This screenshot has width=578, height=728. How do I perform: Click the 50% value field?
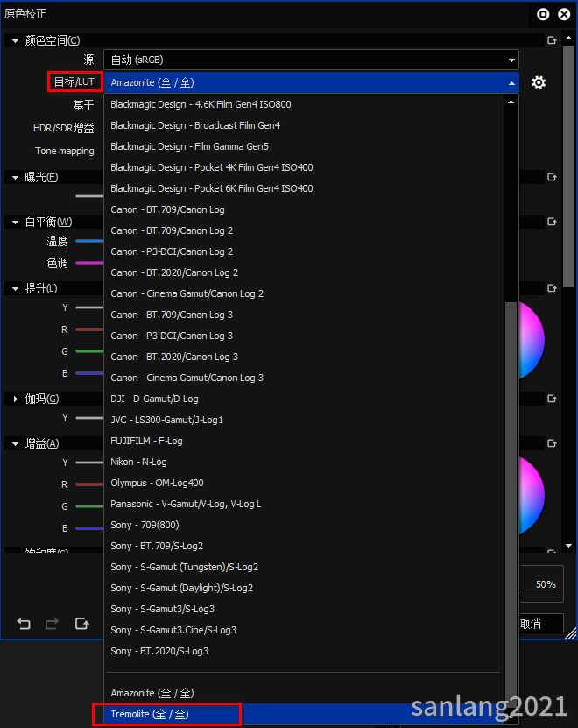click(539, 584)
